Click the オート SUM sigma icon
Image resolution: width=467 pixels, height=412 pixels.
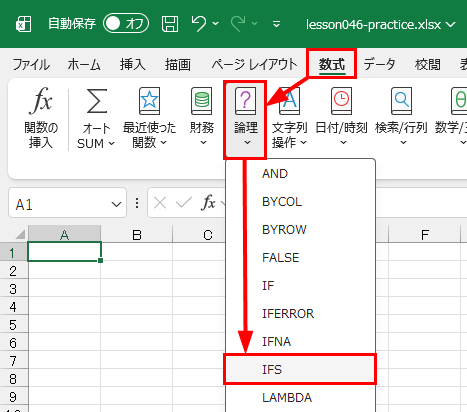tap(97, 101)
